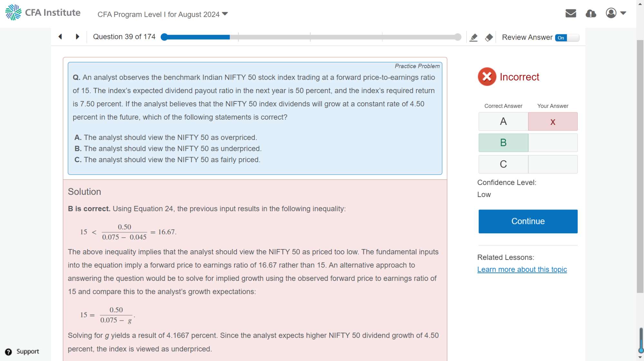Image resolution: width=644 pixels, height=361 pixels.
Task: Click the cloud alert download icon
Action: pos(591,14)
